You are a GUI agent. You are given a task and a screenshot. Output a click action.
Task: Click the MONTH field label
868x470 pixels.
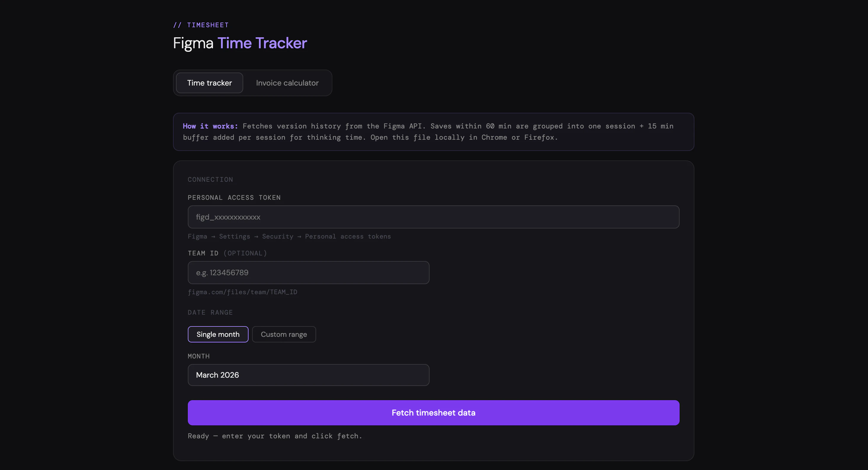[x=199, y=356]
